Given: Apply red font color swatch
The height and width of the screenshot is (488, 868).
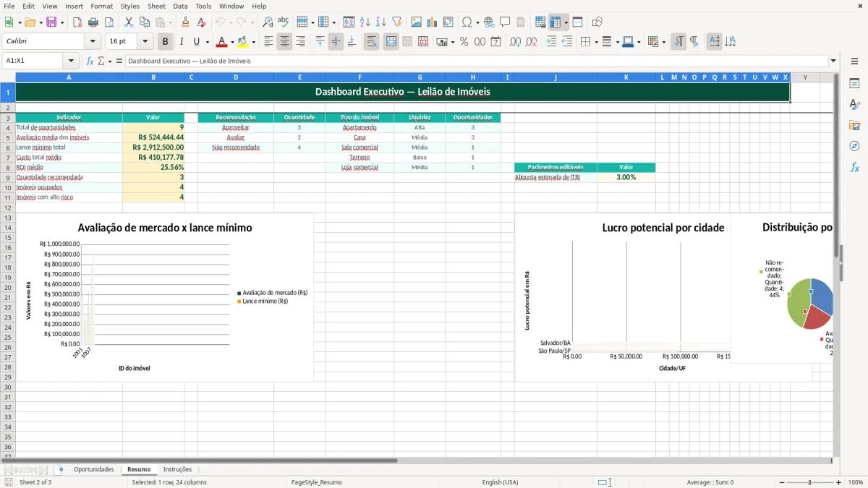Looking at the screenshot, I should coord(222,42).
